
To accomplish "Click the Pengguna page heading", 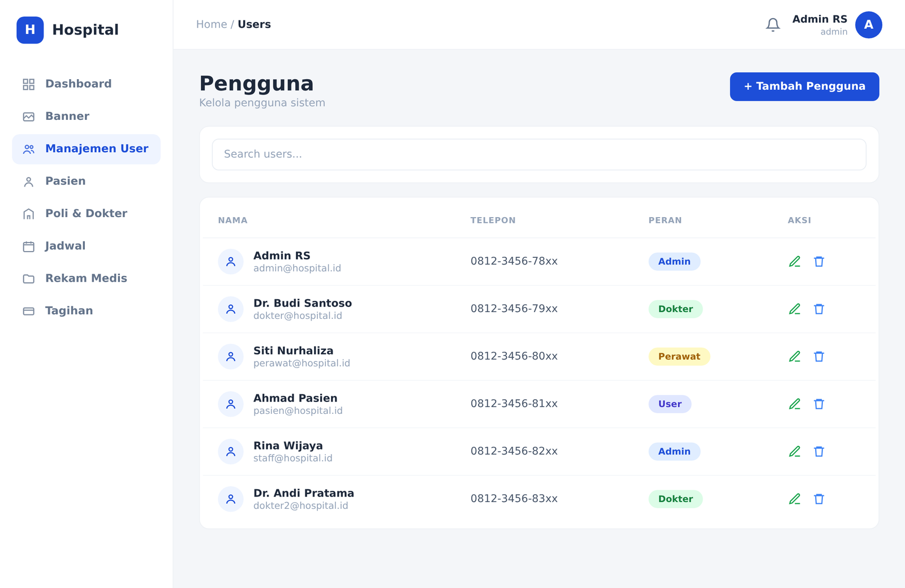I will [x=256, y=84].
